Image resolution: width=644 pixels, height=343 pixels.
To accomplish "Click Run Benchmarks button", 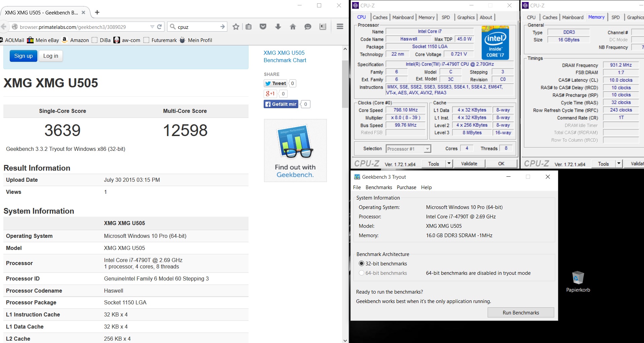I will (x=521, y=313).
